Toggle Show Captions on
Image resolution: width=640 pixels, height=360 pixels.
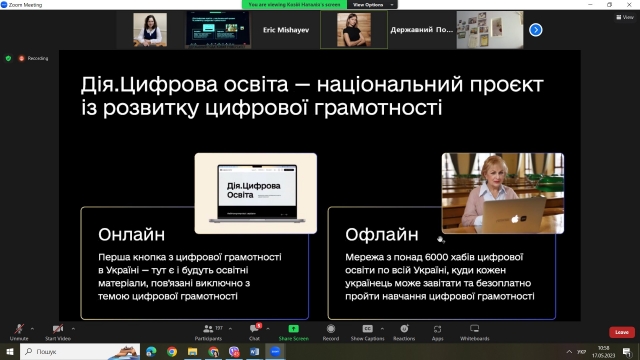tap(367, 332)
